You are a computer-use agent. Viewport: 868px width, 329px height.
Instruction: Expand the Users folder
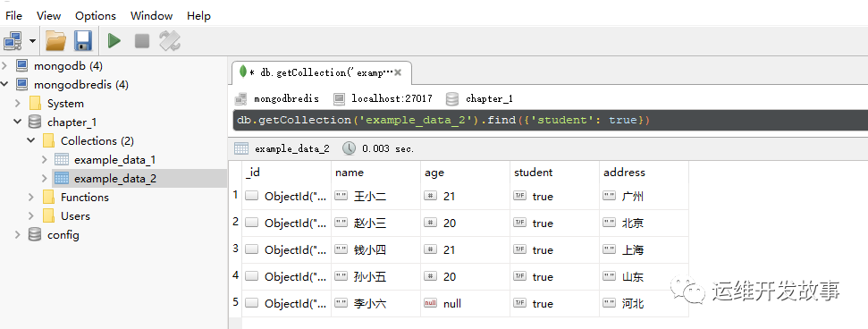[31, 216]
